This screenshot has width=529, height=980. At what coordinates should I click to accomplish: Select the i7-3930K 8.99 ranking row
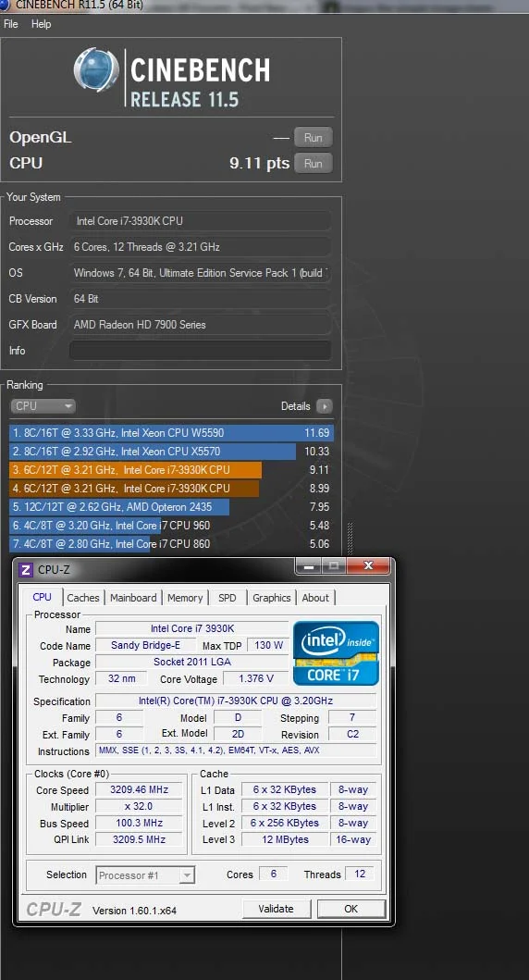tap(171, 488)
